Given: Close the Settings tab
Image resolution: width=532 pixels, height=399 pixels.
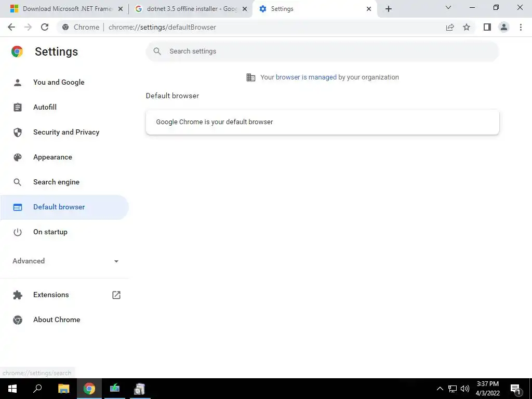Looking at the screenshot, I should [369, 9].
